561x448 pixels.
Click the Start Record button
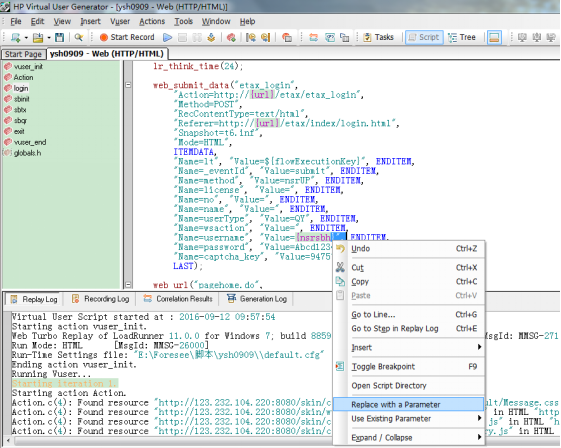coord(127,37)
